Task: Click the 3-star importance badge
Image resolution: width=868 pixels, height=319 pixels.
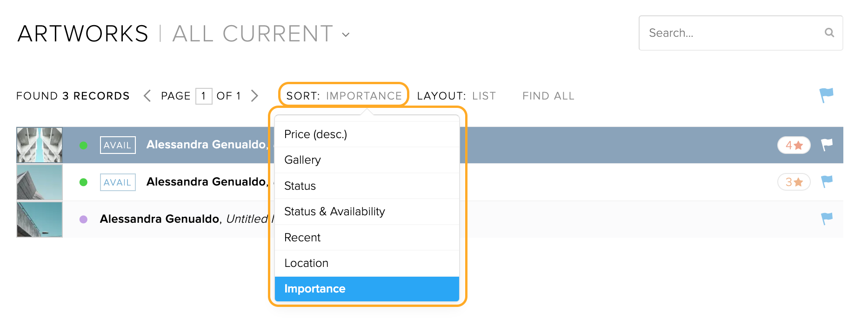Action: (x=794, y=182)
